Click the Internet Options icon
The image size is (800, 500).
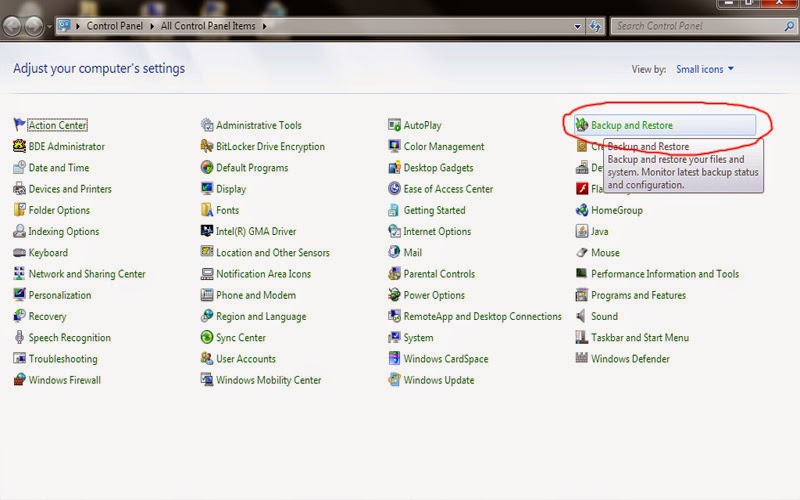(x=394, y=231)
